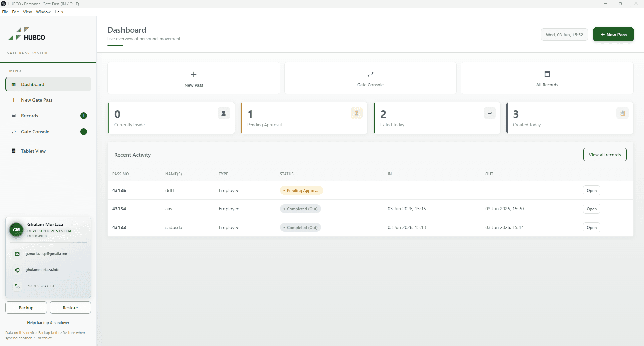Open pass 43133 with its Open button
This screenshot has width=644, height=346.
592,228
